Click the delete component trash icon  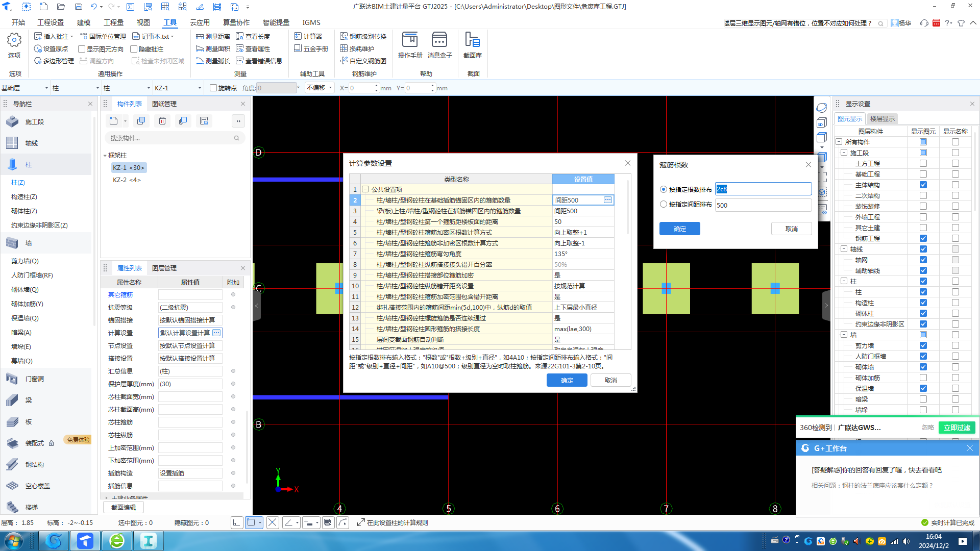[162, 121]
